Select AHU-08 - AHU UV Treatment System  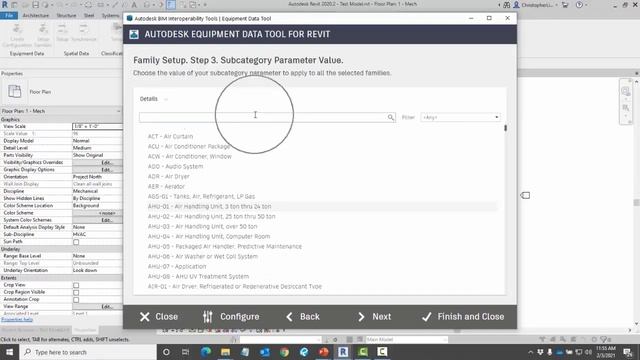[x=198, y=276]
